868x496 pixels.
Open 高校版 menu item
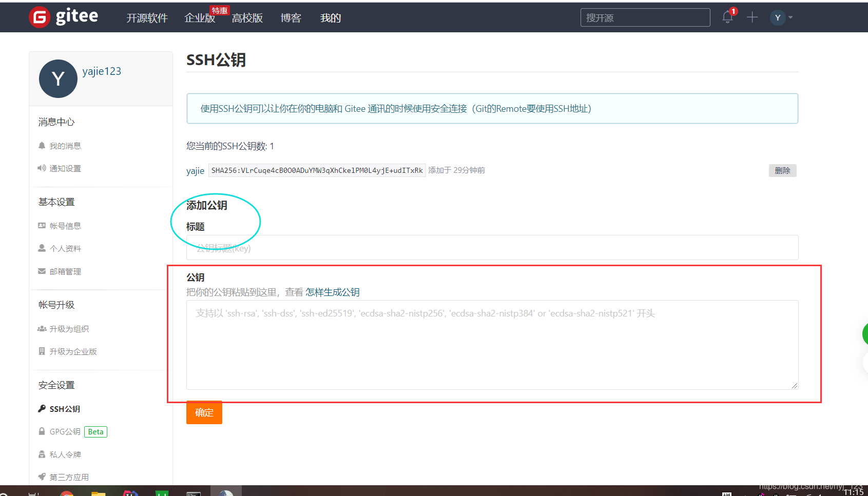pos(247,18)
